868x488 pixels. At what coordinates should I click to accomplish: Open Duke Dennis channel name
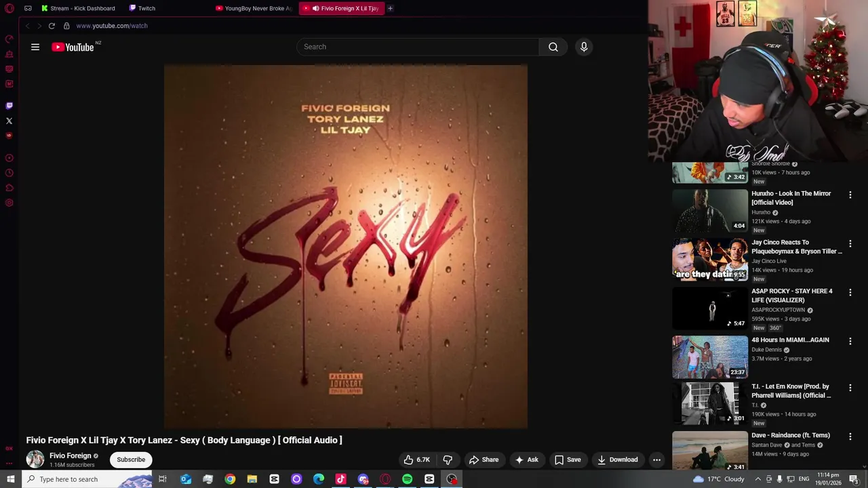(767, 350)
